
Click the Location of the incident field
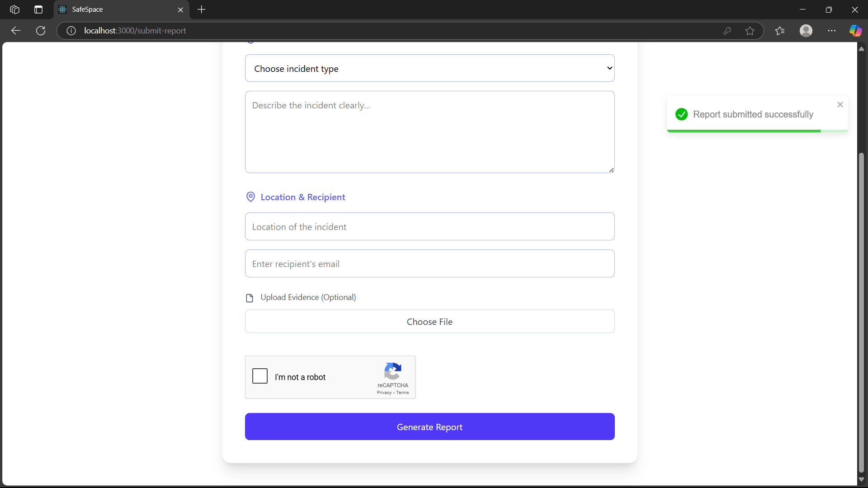tap(429, 226)
